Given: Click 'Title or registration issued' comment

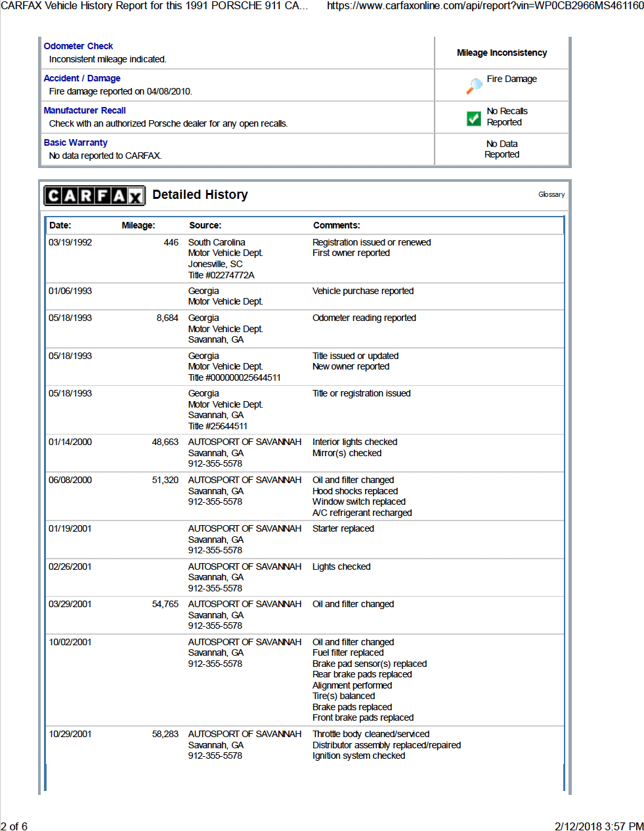Looking at the screenshot, I should pyautogui.click(x=362, y=393).
